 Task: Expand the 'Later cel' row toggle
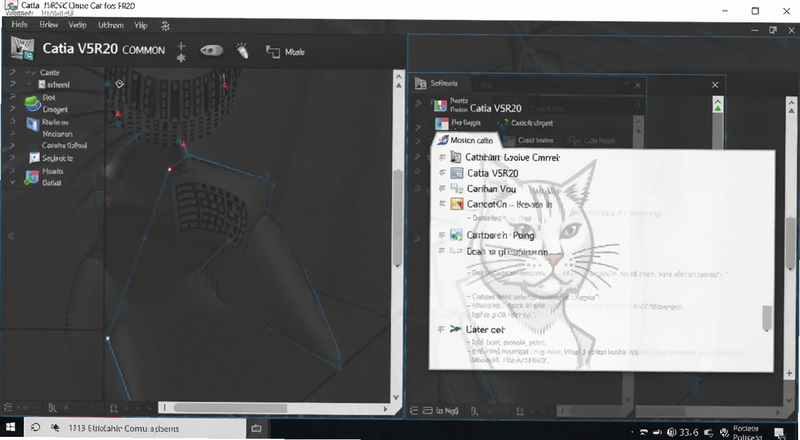(x=442, y=329)
